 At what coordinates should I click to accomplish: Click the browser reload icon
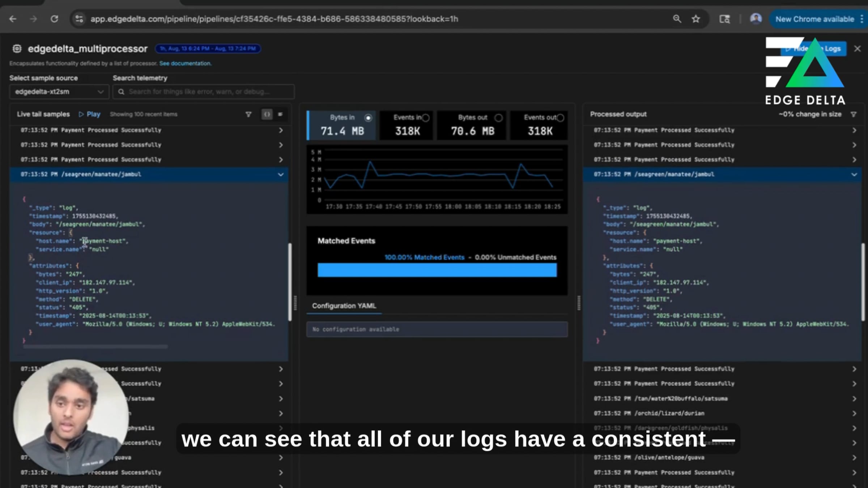pos(54,19)
